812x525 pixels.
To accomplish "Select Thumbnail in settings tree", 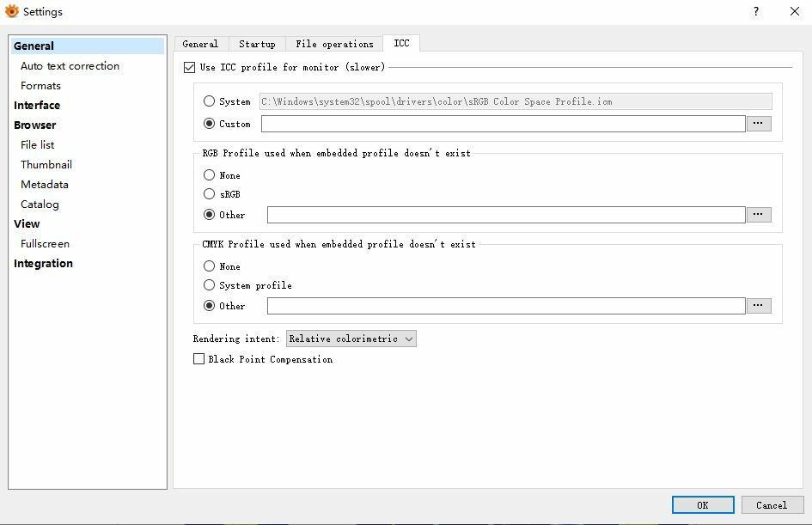I will tap(46, 165).
